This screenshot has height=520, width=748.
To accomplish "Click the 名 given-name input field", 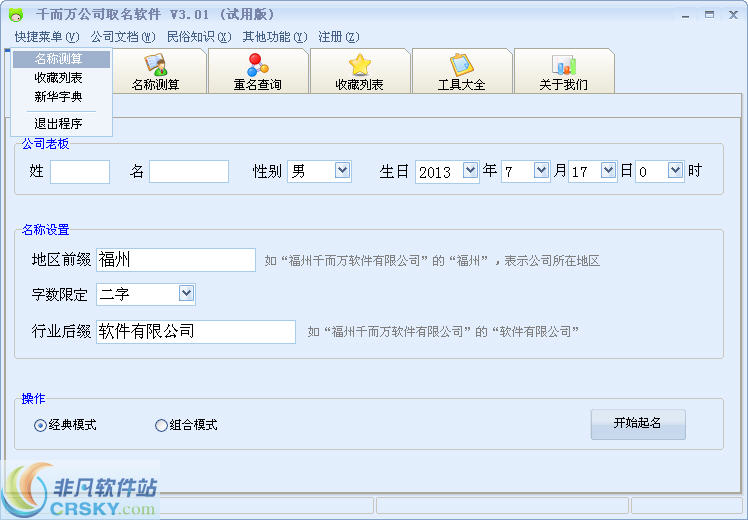I will click(189, 171).
